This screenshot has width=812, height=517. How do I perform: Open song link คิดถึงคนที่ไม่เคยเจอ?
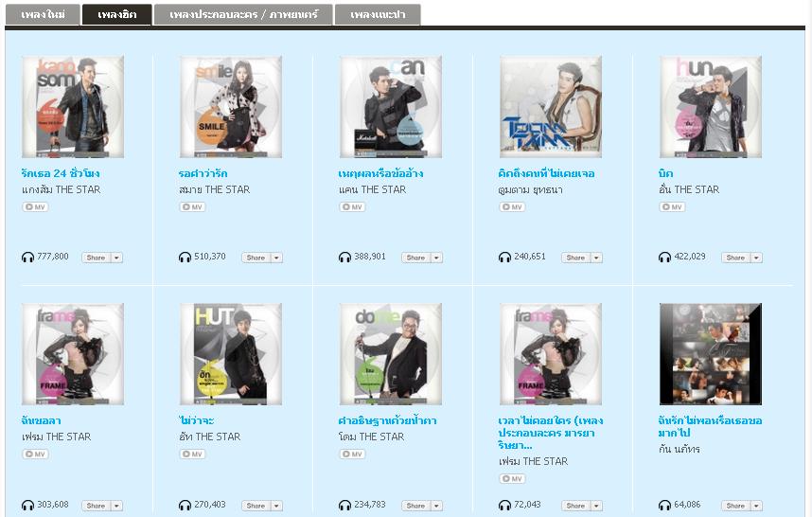point(546,173)
